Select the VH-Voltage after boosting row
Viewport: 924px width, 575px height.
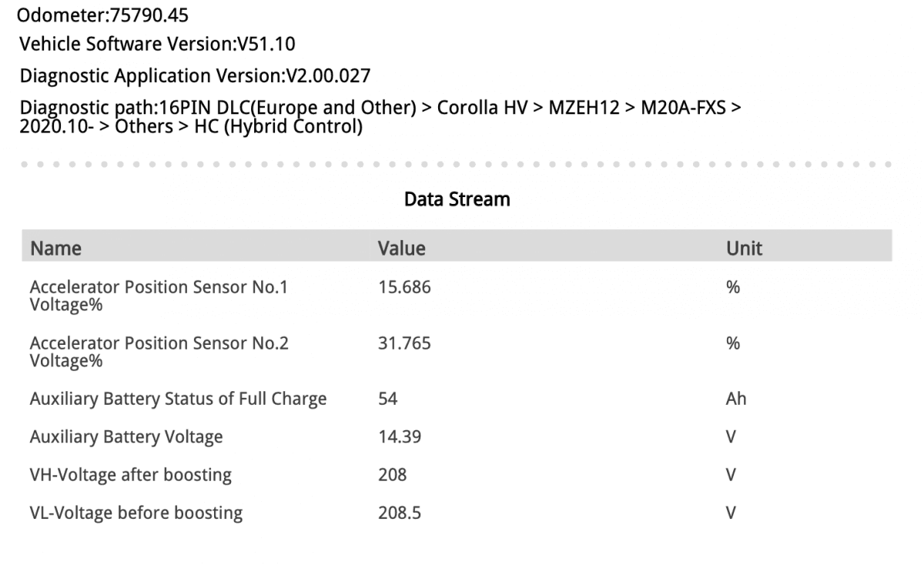point(457,475)
